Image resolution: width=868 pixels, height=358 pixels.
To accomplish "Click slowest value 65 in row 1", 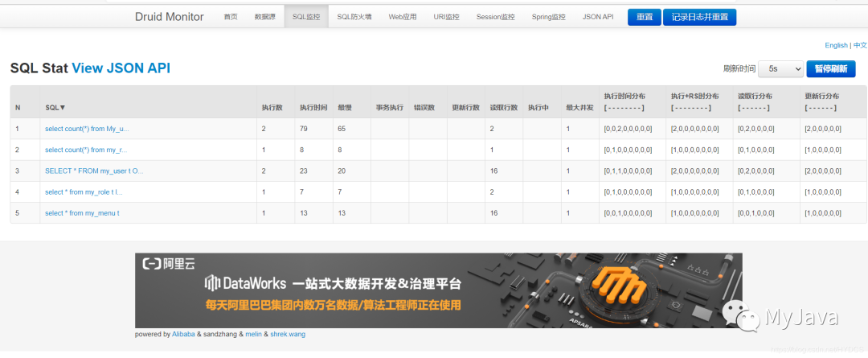I will pyautogui.click(x=342, y=129).
